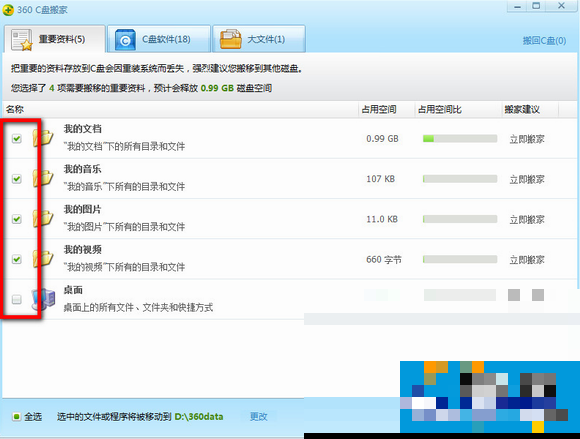This screenshot has height=439, width=580.
Task: Click the 660 字节 size value
Action: [x=384, y=260]
